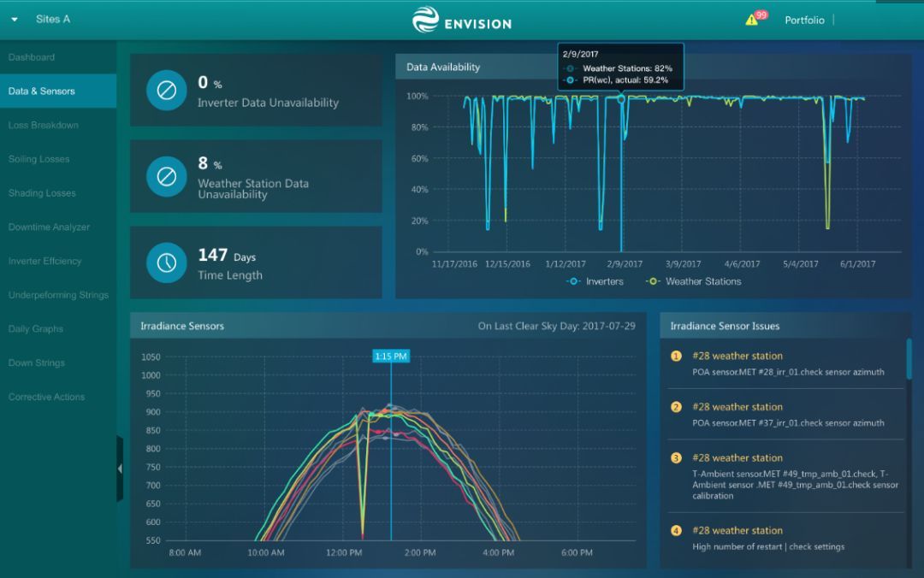Click issue number 4 badge
Viewport: 924px width, 578px height.
click(676, 531)
